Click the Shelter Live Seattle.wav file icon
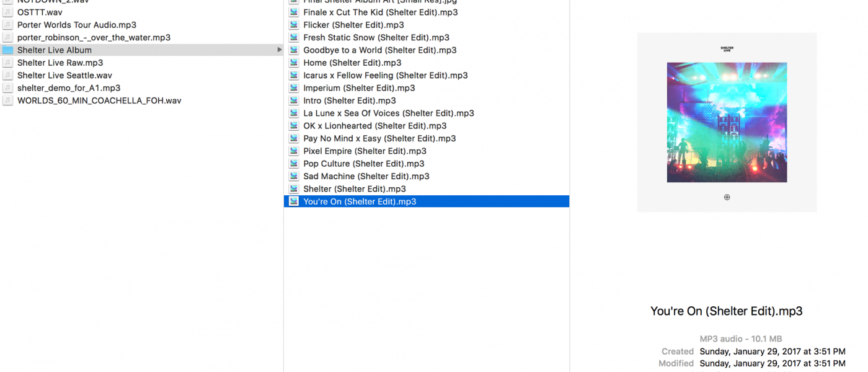Viewport: 868px width, 372px height. coord(7,76)
